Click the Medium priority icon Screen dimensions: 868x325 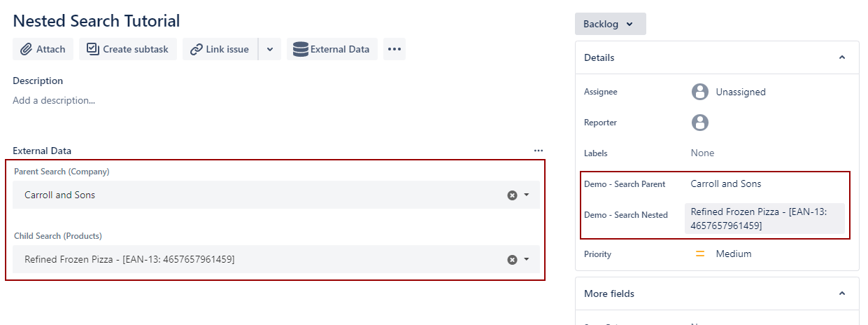(x=700, y=254)
